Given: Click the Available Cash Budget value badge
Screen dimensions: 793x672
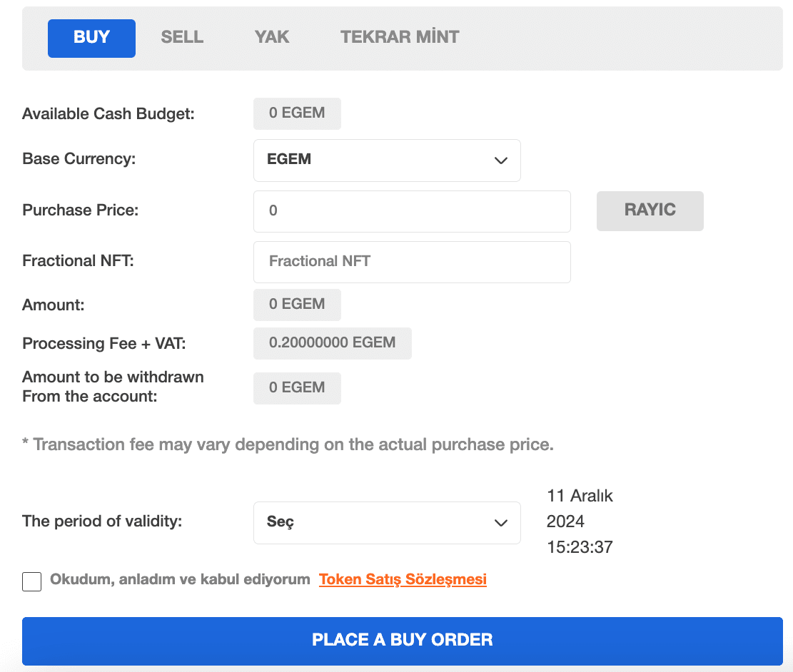Looking at the screenshot, I should [297, 113].
